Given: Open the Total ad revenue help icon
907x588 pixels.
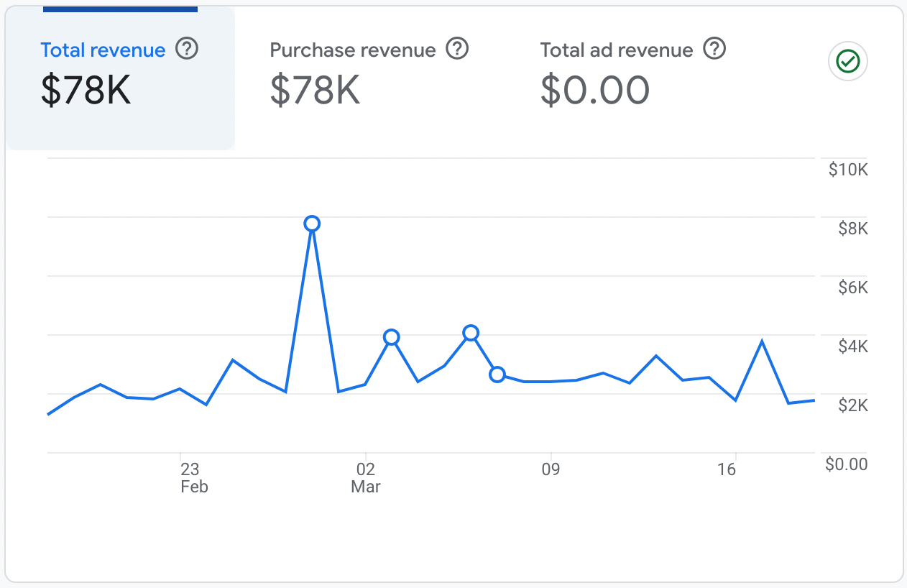Looking at the screenshot, I should [x=715, y=50].
